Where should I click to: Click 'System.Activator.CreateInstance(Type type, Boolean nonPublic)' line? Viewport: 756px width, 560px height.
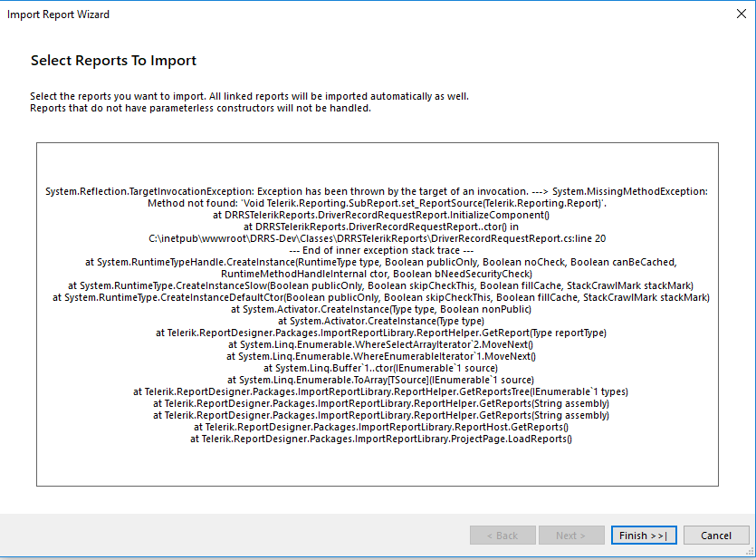(x=381, y=309)
